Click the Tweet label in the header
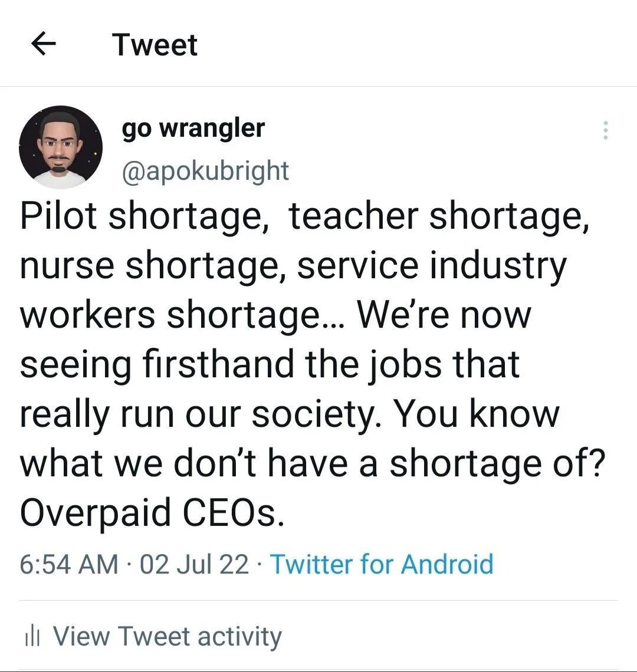This screenshot has width=637, height=672. [155, 43]
